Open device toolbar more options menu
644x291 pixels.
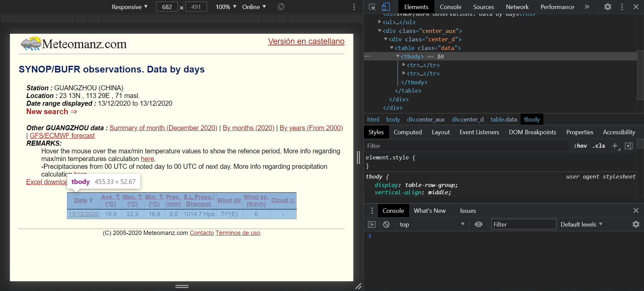tap(354, 7)
